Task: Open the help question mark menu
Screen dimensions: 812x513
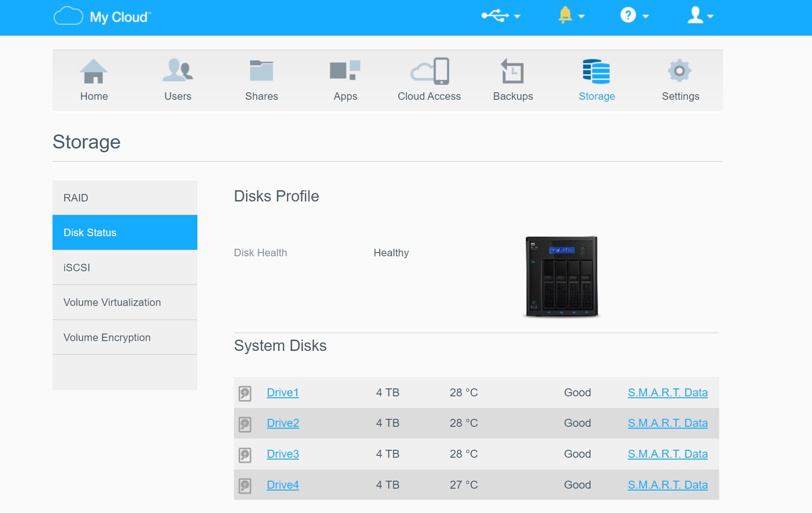Action: (x=634, y=15)
